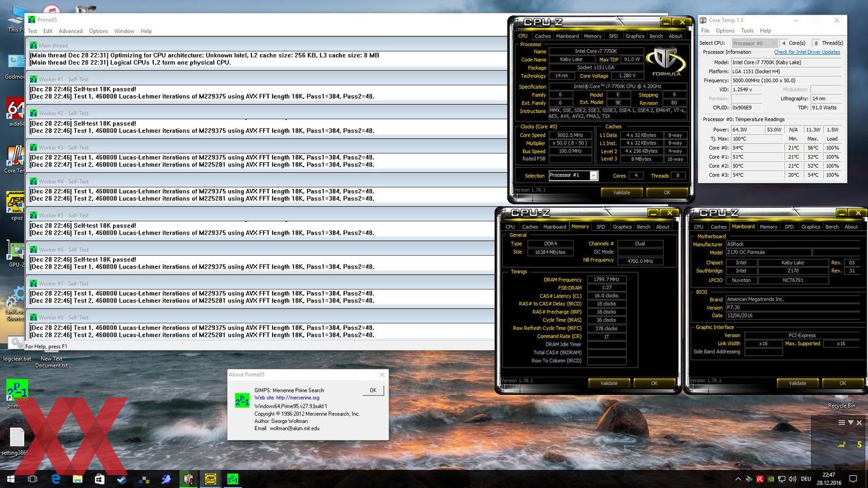Open the Processor #1 selection dropdown
The height and width of the screenshot is (488, 868).
point(573,175)
